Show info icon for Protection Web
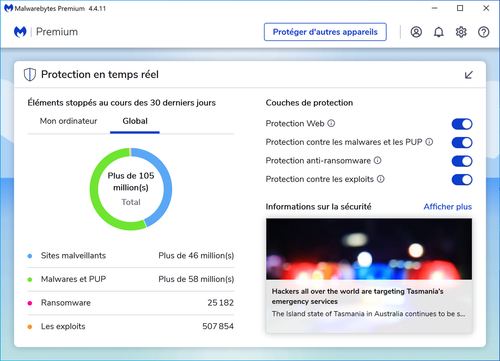 tap(331, 123)
